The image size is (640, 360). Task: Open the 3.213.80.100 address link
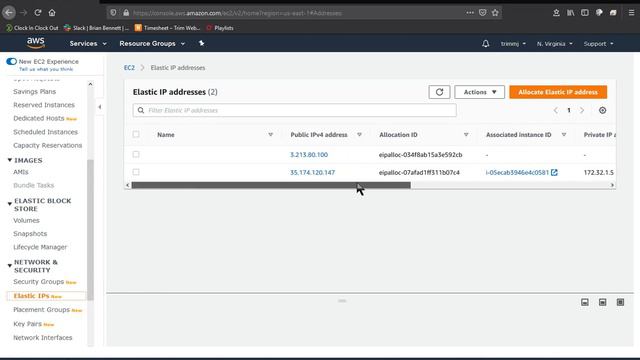tap(309, 155)
